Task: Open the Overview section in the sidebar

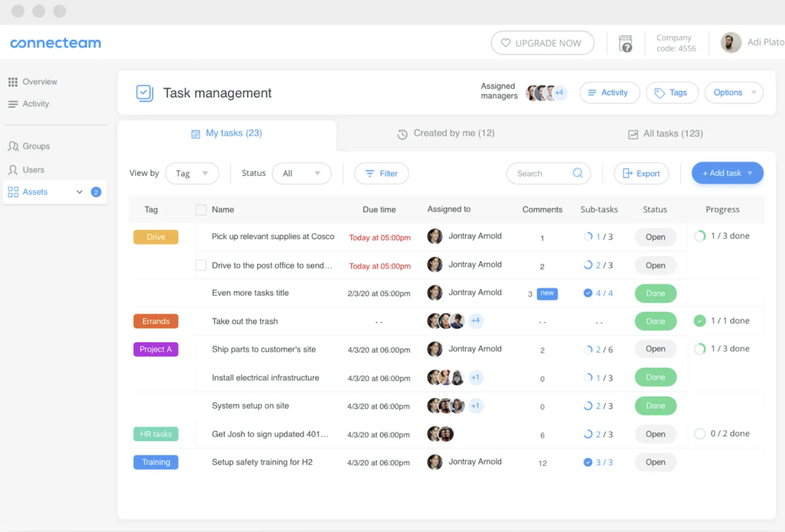Action: (x=39, y=81)
